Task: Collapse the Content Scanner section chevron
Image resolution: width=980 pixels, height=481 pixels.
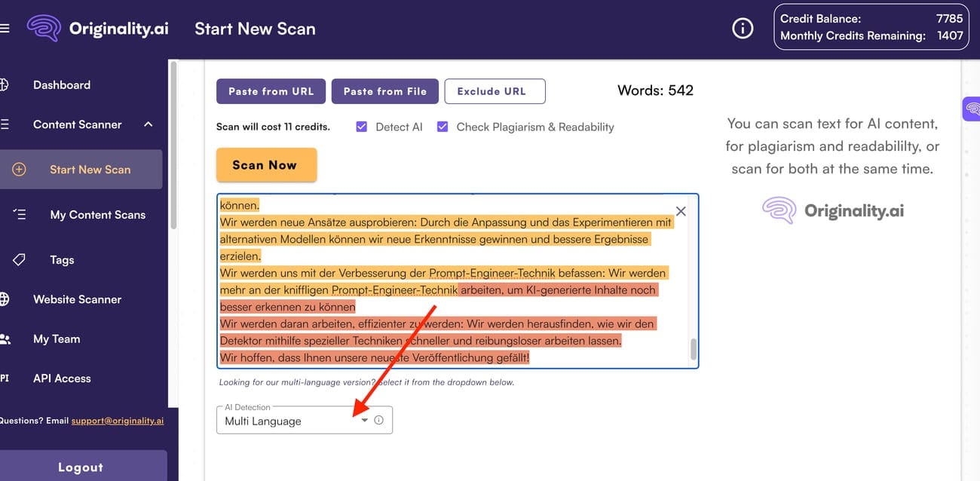Action: point(148,124)
